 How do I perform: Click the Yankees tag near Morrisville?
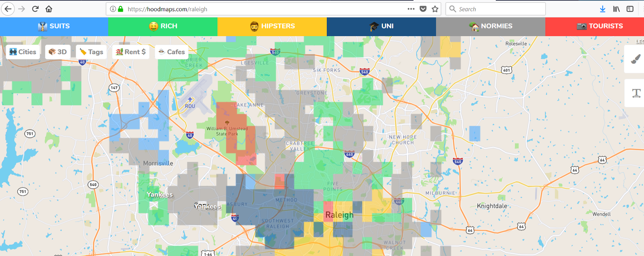(160, 195)
